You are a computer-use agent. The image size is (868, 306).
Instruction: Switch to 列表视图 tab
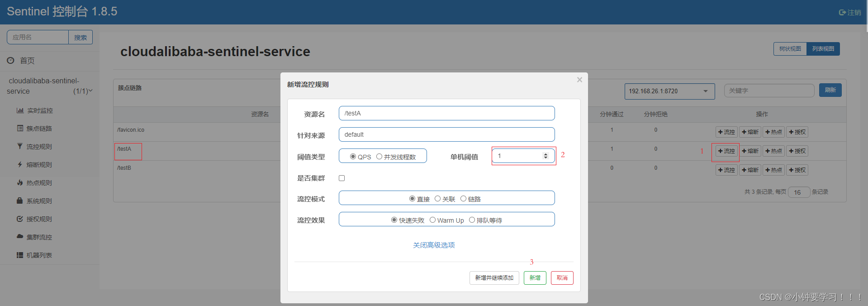[823, 49]
